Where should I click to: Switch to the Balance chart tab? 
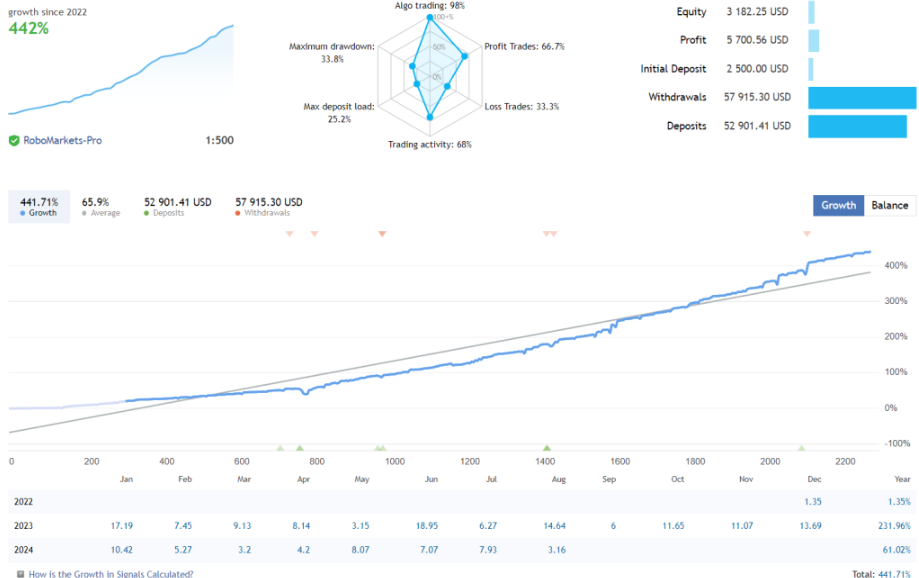(889, 205)
